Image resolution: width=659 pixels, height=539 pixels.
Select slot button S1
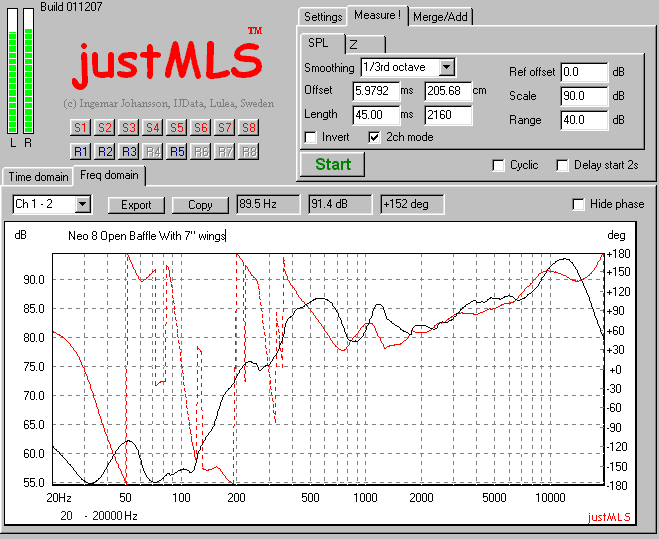tap(80, 127)
